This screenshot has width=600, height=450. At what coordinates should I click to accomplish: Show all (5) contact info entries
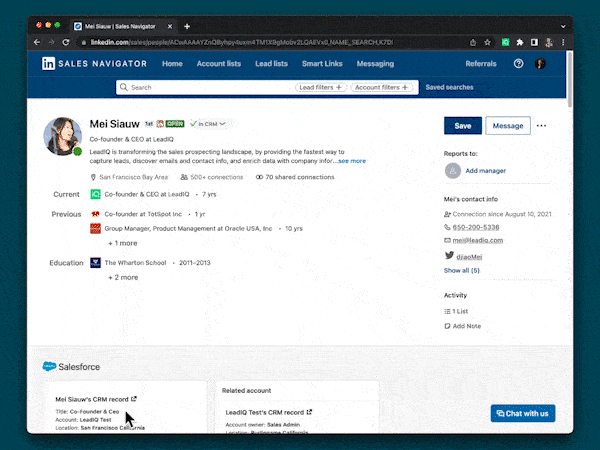(461, 270)
